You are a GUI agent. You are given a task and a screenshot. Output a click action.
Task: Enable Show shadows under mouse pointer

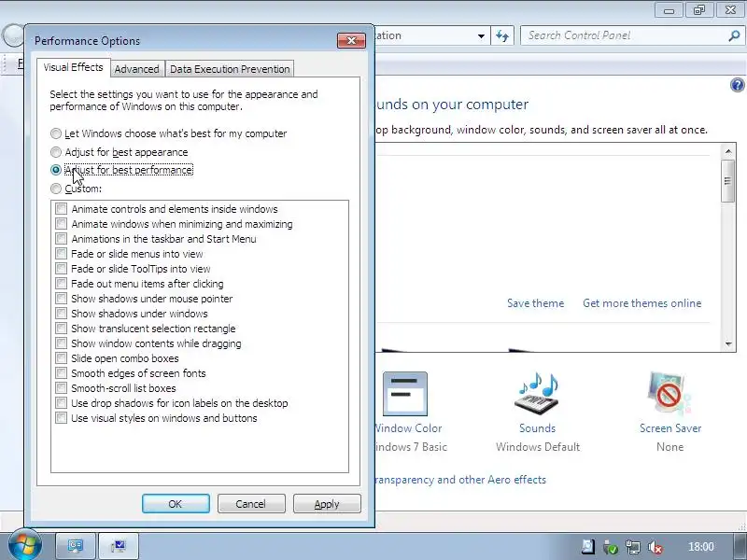click(x=61, y=299)
